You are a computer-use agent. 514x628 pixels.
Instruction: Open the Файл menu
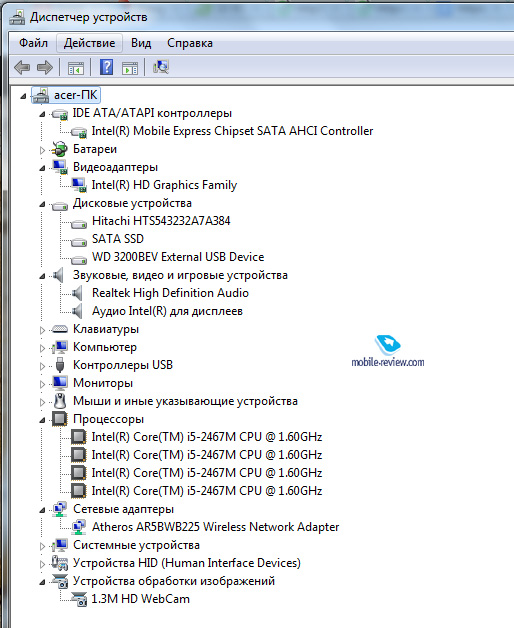(33, 43)
